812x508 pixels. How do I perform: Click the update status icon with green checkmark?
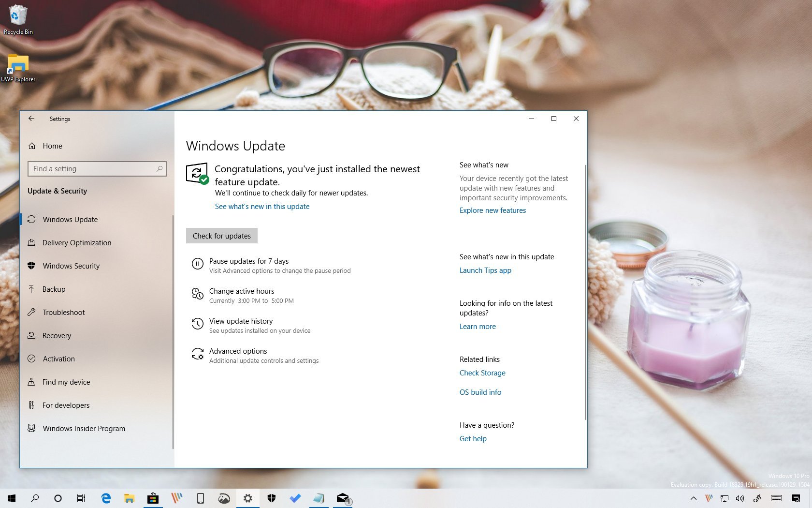pos(197,174)
